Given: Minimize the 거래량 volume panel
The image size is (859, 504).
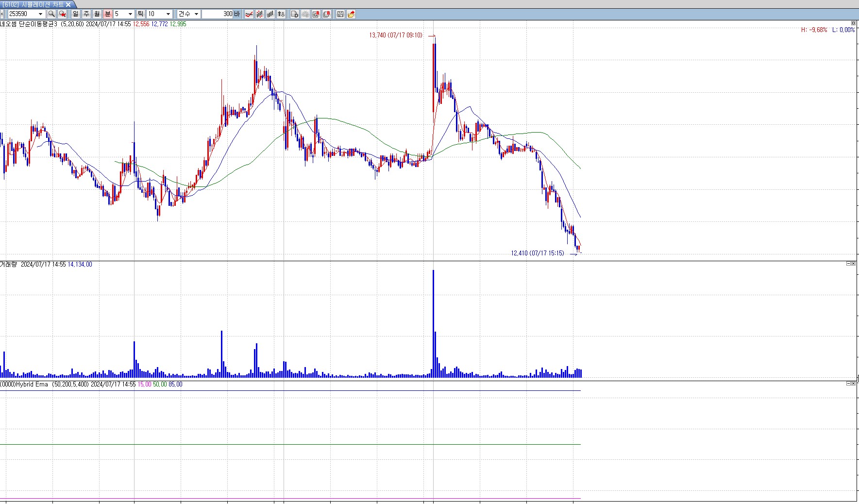Looking at the screenshot, I should [848, 264].
